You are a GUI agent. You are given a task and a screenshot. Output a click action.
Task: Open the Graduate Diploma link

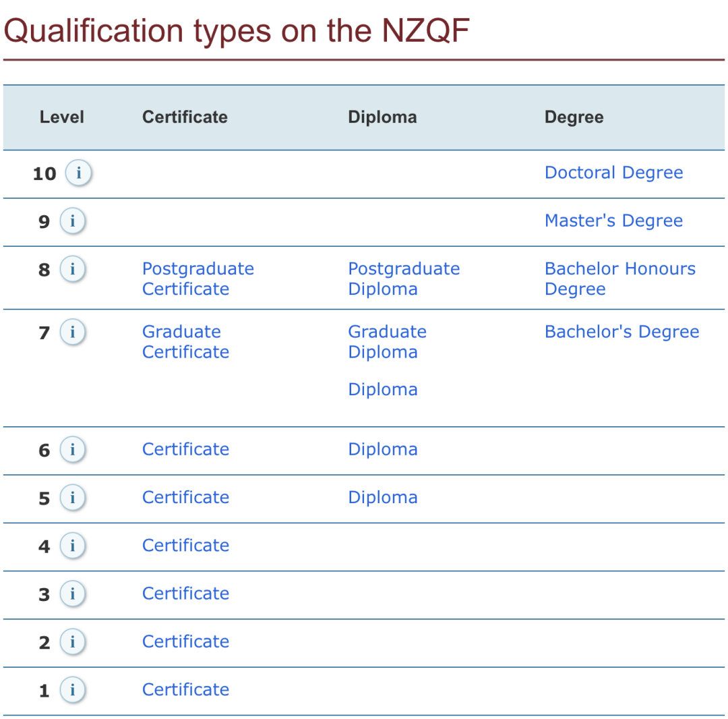pos(386,341)
